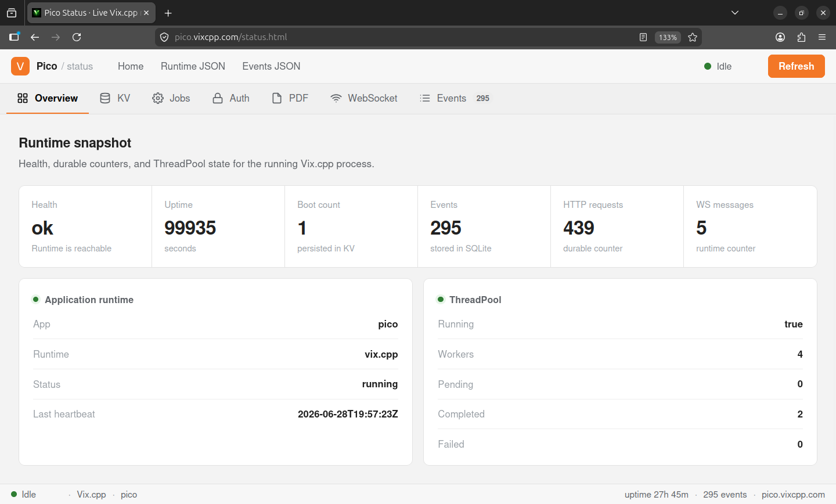Screen dimensions: 836x504
Task: Switch to the PDF tab
Action: pyautogui.click(x=290, y=98)
